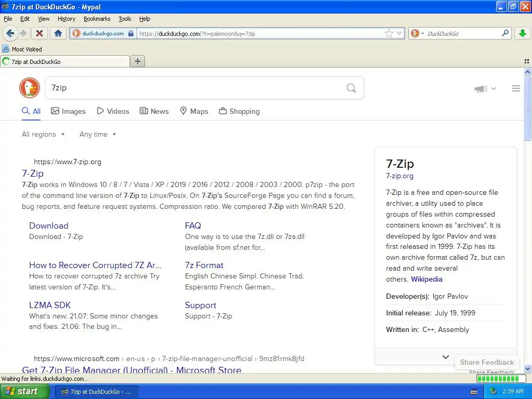Bookmark this page with the star icon

389,33
